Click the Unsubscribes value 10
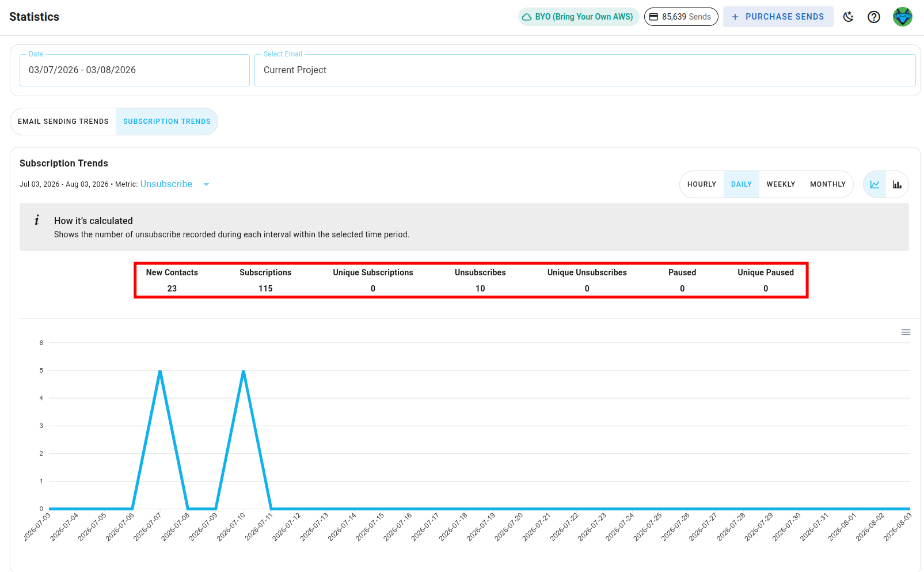 point(480,289)
